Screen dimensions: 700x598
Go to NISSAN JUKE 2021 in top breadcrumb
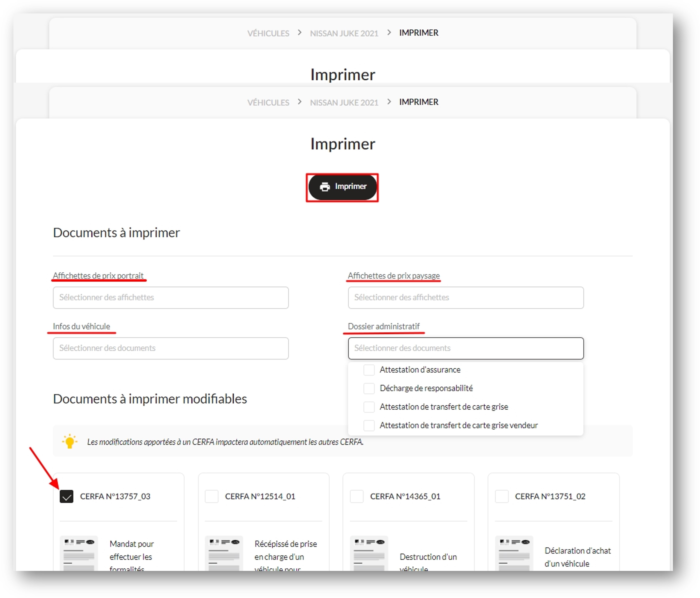(344, 33)
